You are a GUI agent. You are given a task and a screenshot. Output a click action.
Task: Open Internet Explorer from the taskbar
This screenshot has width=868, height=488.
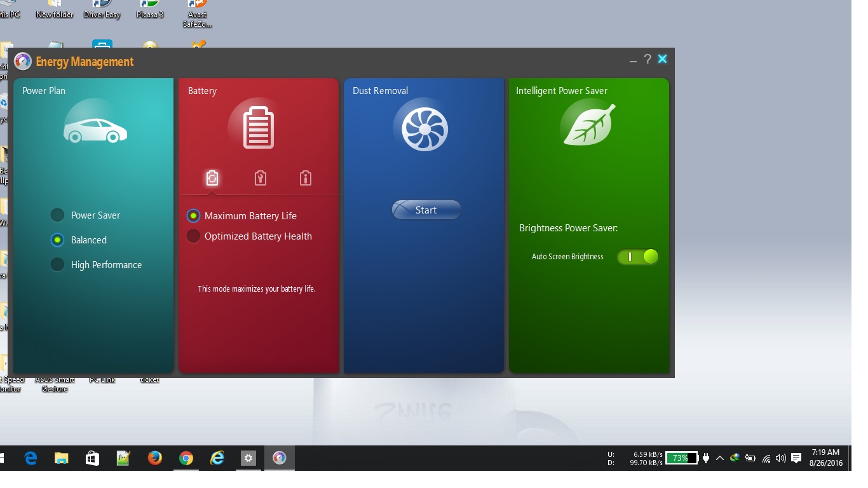tap(217, 458)
